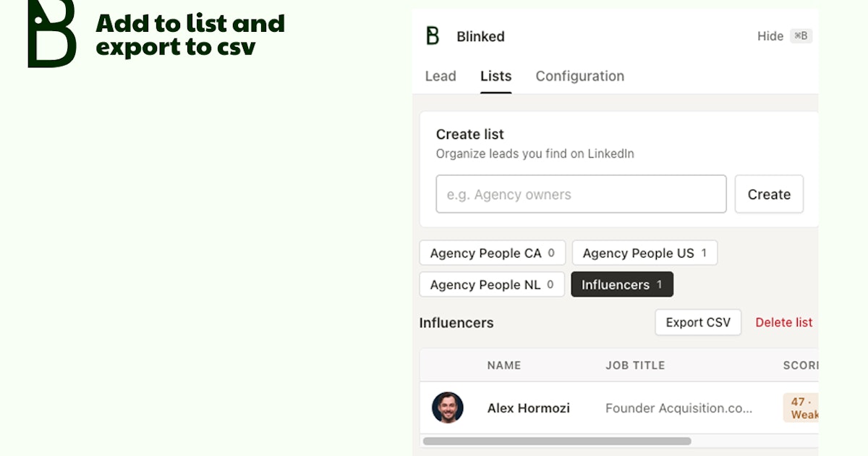Switch to the Lead tab
Viewport: 868px width, 456px height.
[x=441, y=76]
